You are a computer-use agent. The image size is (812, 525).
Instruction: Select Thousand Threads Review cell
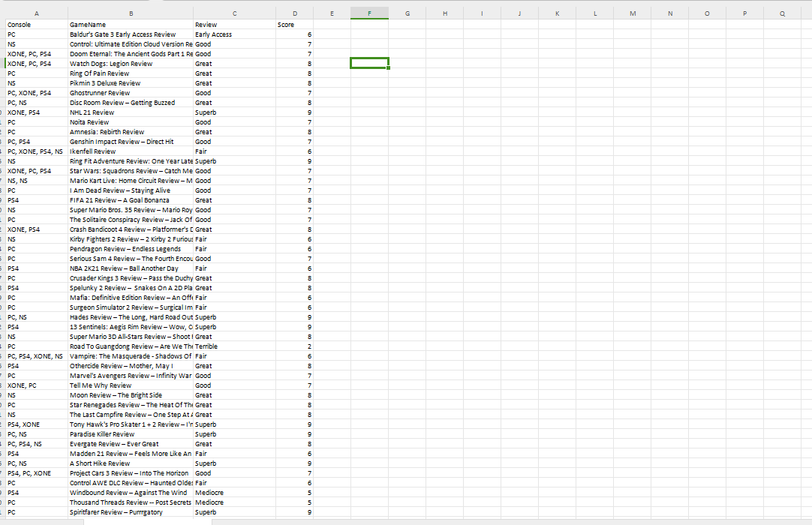click(131, 502)
